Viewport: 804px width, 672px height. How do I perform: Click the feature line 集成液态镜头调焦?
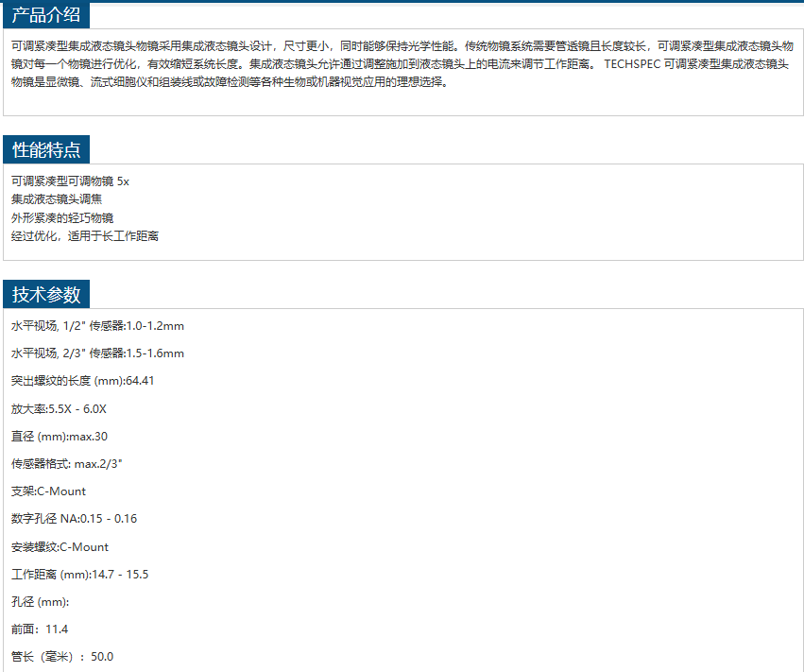click(x=57, y=199)
